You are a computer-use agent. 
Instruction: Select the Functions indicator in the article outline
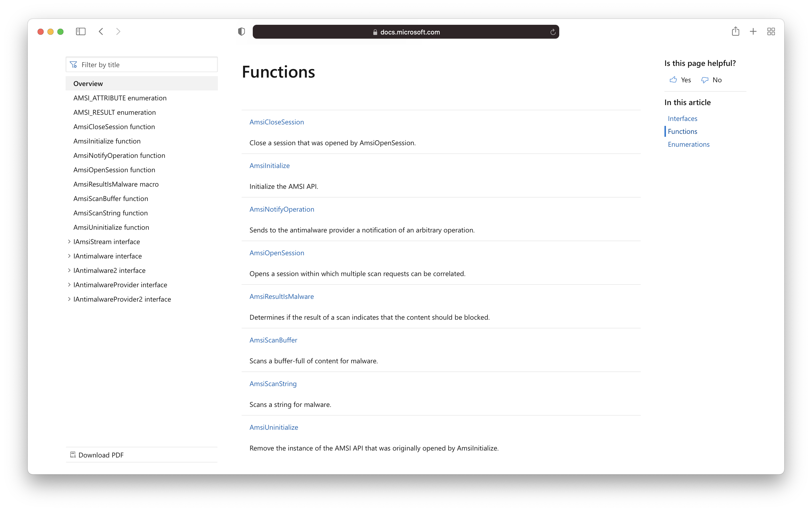pos(682,131)
